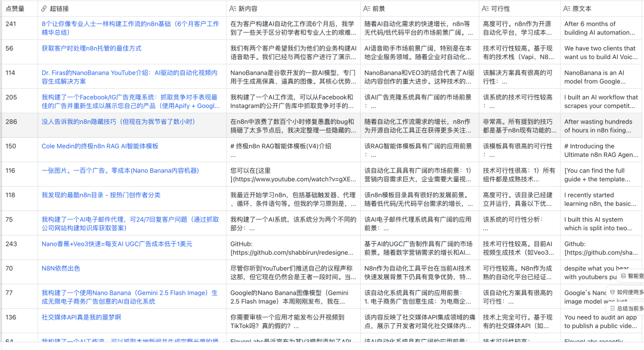
Task: Click the text-type icon beside 可行性 header
Action: click(485, 9)
